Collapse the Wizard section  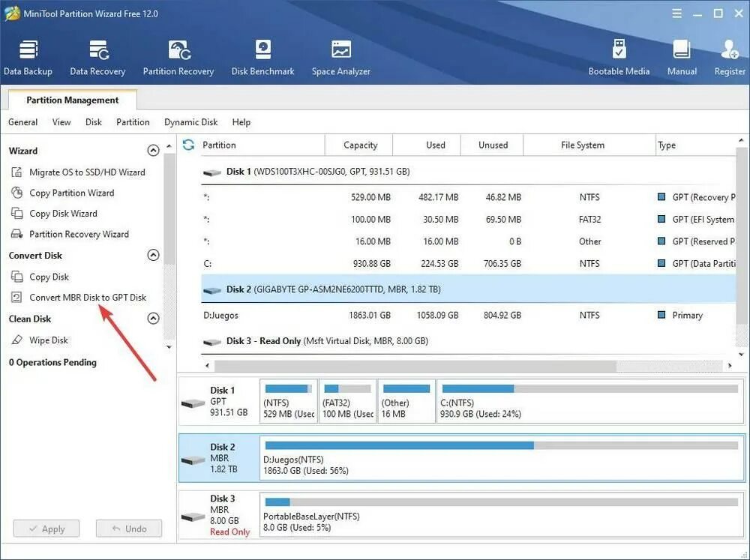(x=153, y=151)
